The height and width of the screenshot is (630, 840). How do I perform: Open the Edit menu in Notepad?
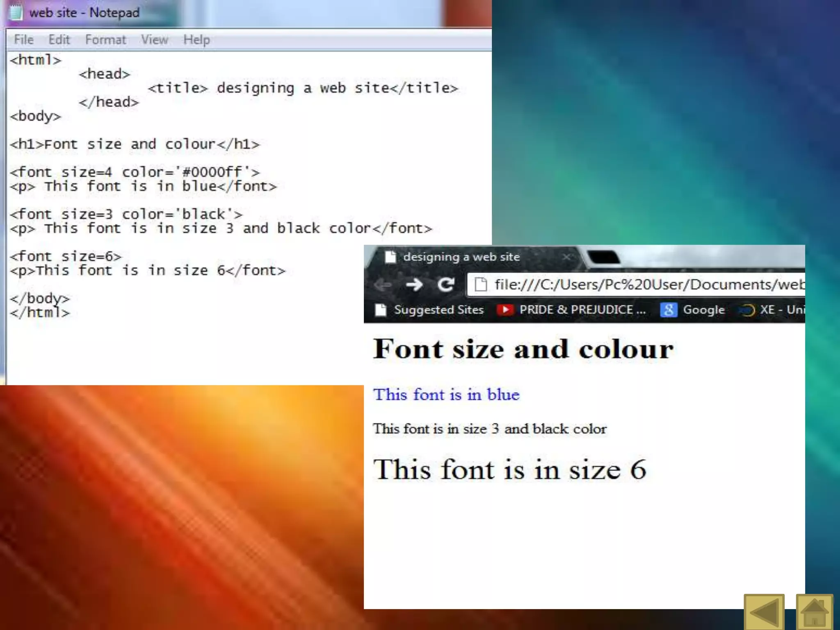point(59,40)
